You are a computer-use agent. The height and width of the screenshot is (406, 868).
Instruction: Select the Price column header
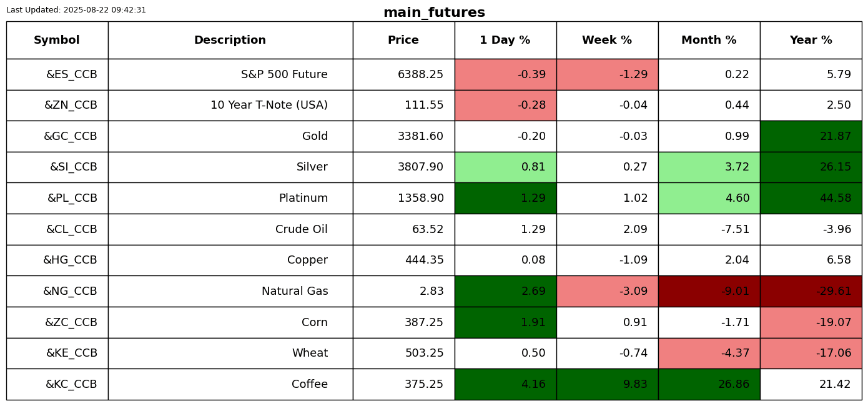(403, 40)
